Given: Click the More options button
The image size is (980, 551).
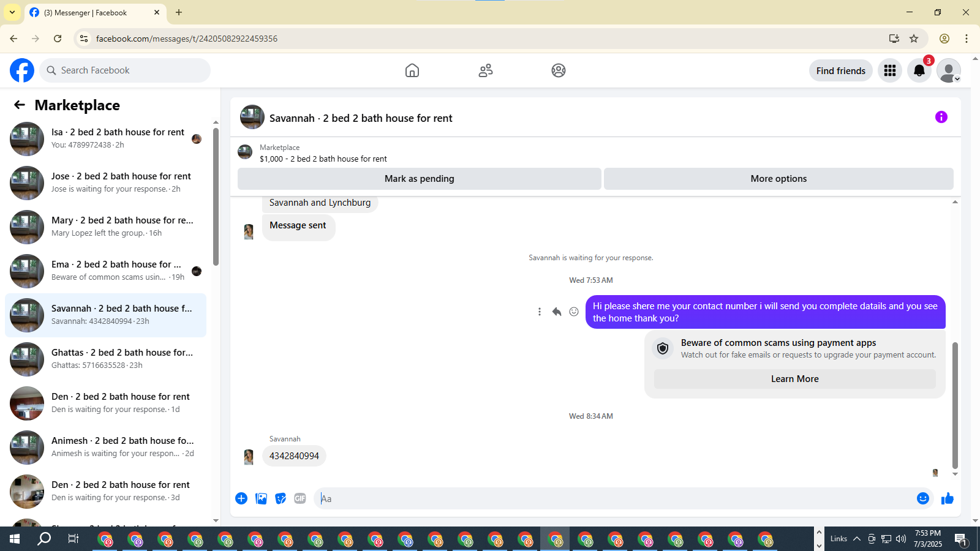Looking at the screenshot, I should tap(778, 179).
